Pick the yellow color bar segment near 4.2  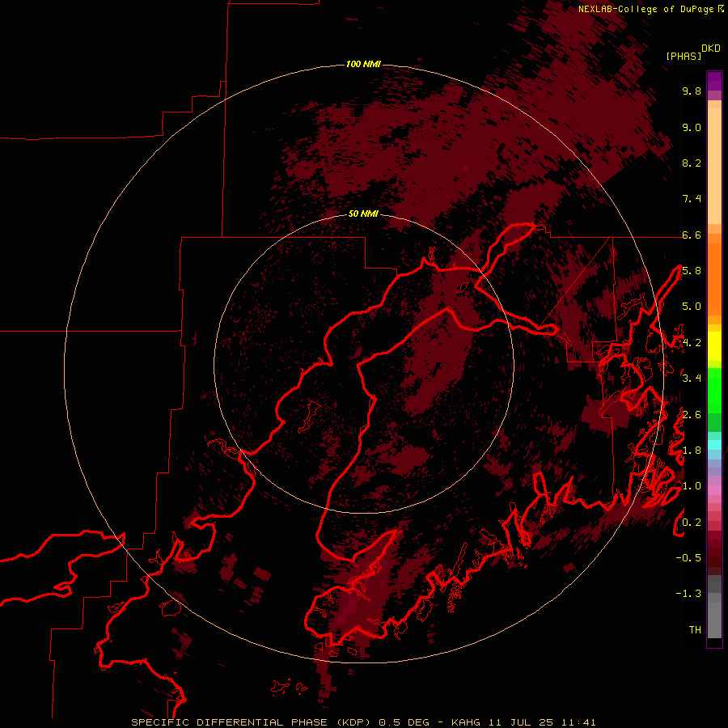coord(714,346)
